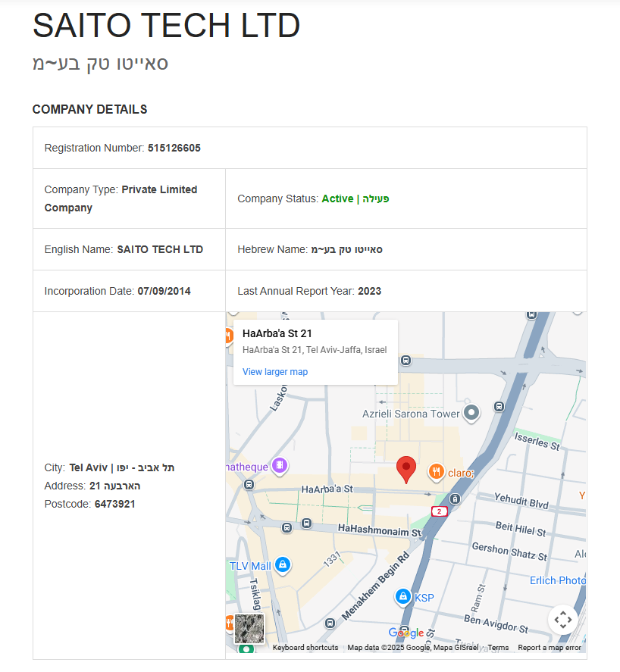Screen dimensions: 620x672
Task: Open the map Terms link
Action: point(498,648)
